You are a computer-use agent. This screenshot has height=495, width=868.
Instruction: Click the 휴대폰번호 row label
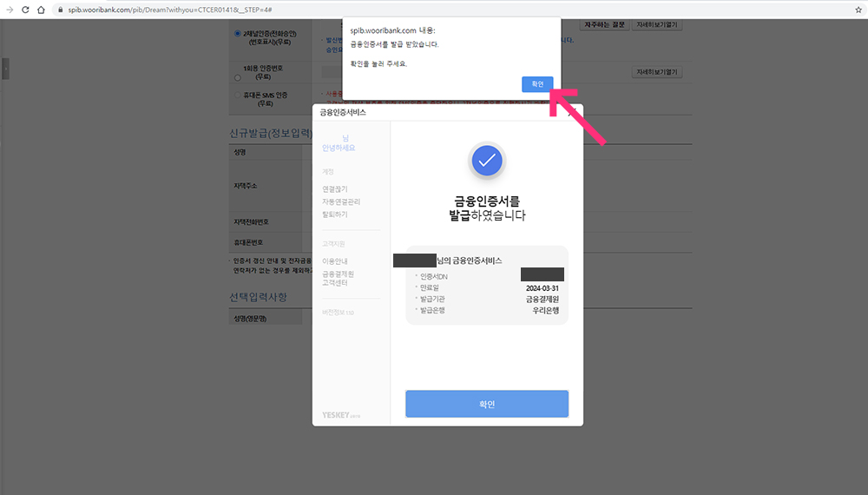click(248, 242)
